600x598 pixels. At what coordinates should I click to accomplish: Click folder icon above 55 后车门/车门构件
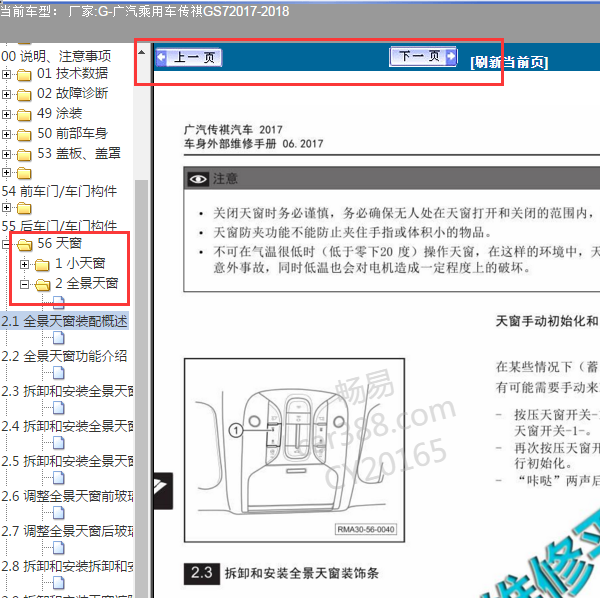point(24,208)
